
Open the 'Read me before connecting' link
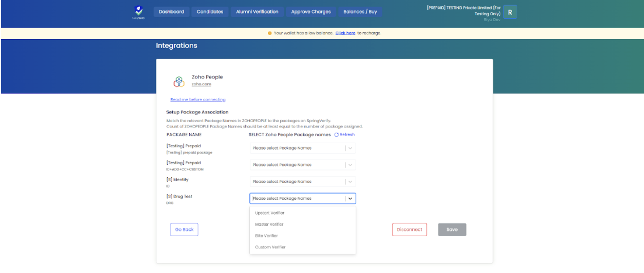(x=198, y=99)
